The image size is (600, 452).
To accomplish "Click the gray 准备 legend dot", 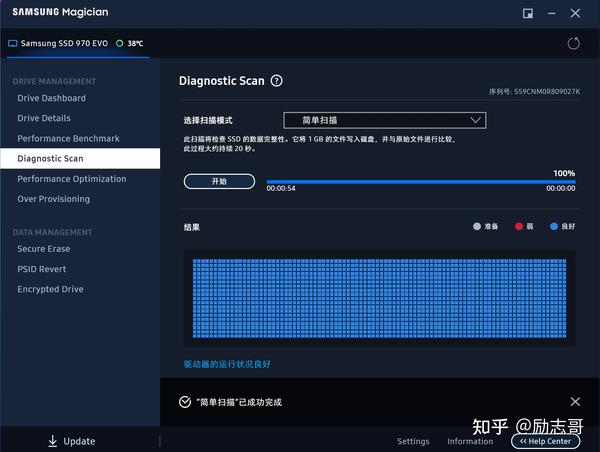I will [477, 226].
